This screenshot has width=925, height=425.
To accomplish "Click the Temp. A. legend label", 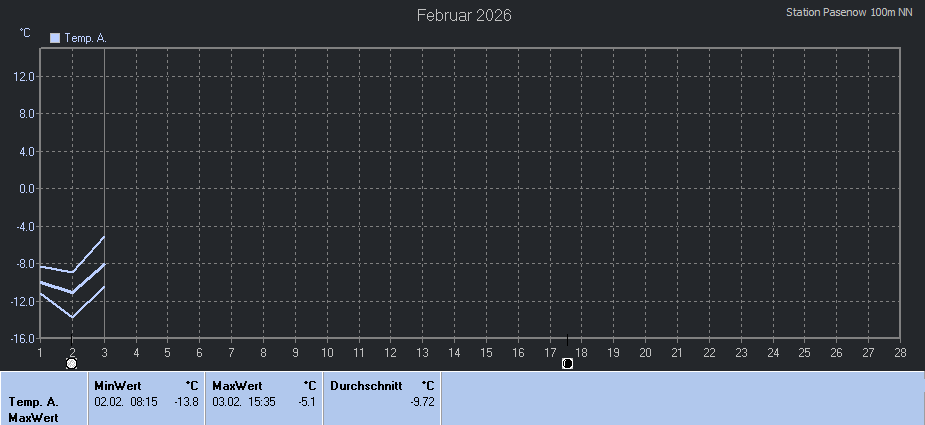I will point(85,38).
